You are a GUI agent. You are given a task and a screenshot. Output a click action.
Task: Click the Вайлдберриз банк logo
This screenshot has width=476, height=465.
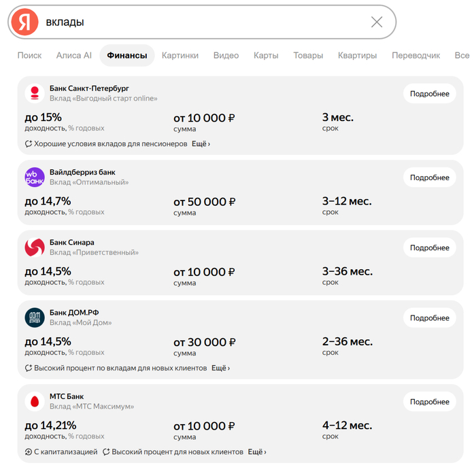pos(35,177)
